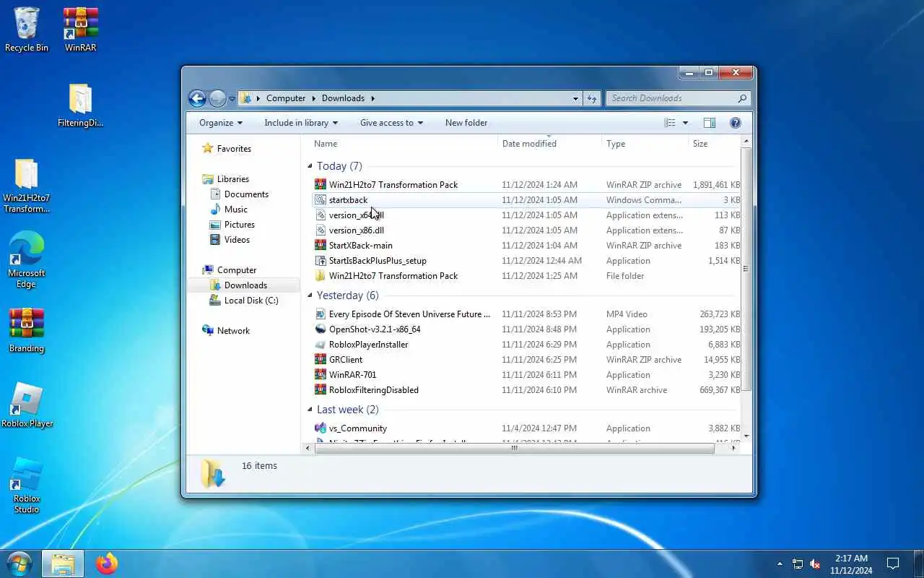This screenshot has height=578, width=924.
Task: Click the vertical scrollbar down arrow
Action: point(746,436)
